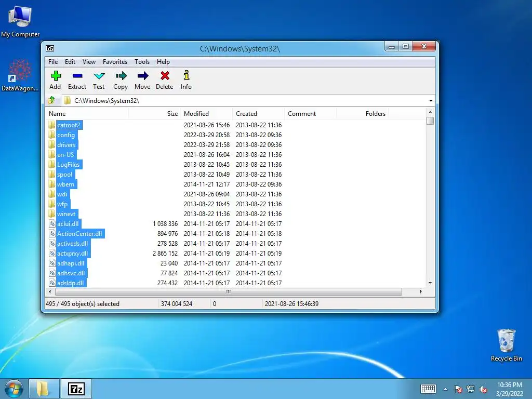Select the wbem folder icon
This screenshot has width=532, height=399.
(x=51, y=184)
